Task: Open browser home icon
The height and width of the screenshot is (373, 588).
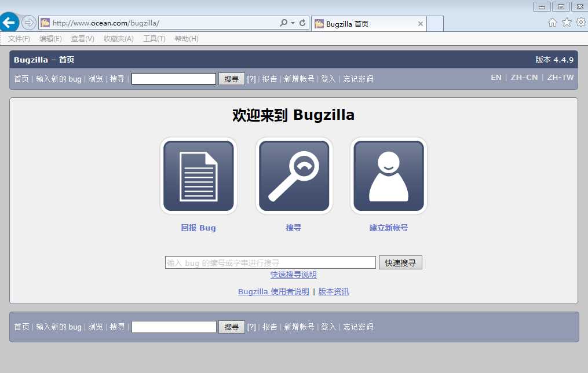Action: 553,23
